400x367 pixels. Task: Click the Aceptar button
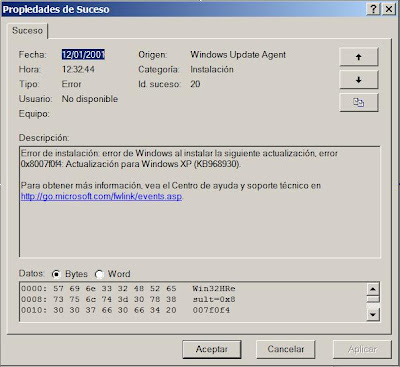click(x=212, y=349)
